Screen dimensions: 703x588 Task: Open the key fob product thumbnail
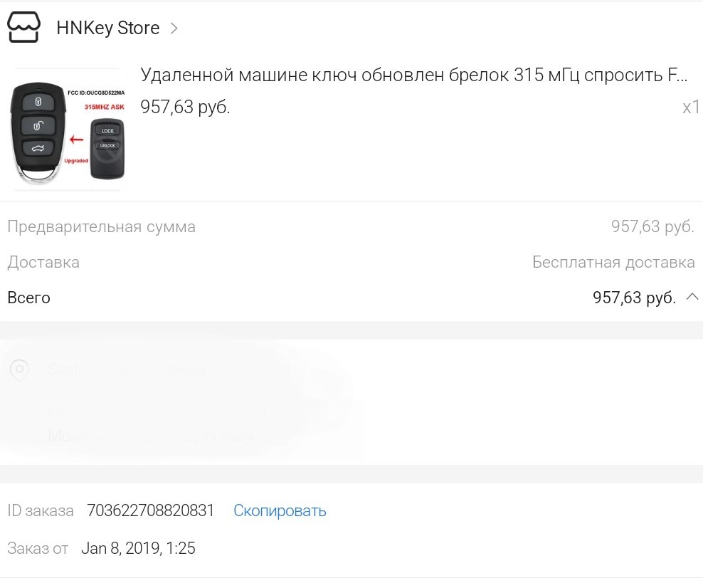tap(68, 130)
